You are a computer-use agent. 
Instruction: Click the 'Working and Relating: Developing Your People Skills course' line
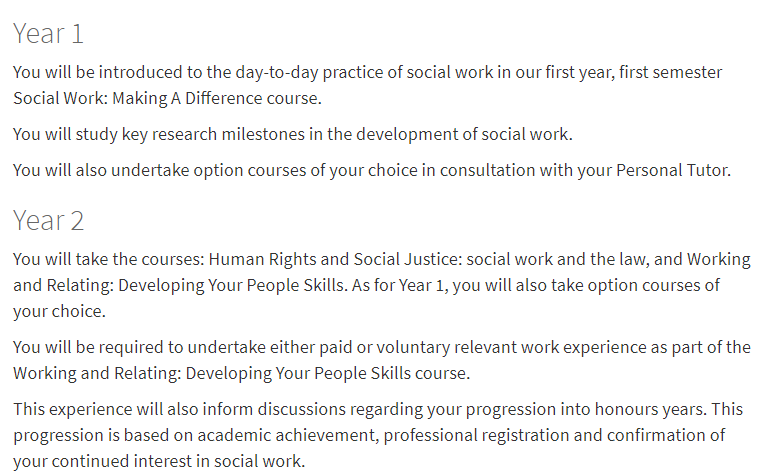(x=241, y=373)
